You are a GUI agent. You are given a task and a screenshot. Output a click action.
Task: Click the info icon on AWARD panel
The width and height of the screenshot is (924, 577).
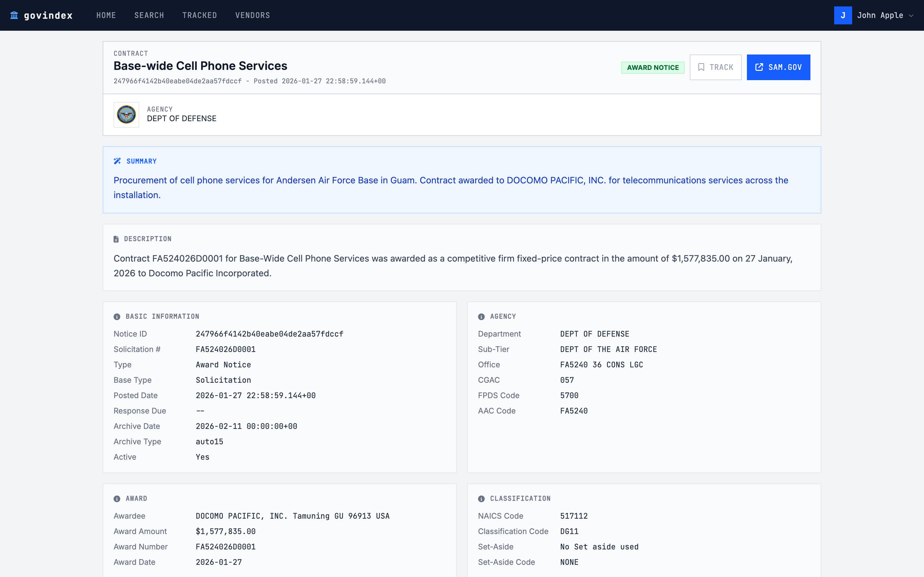click(x=116, y=498)
